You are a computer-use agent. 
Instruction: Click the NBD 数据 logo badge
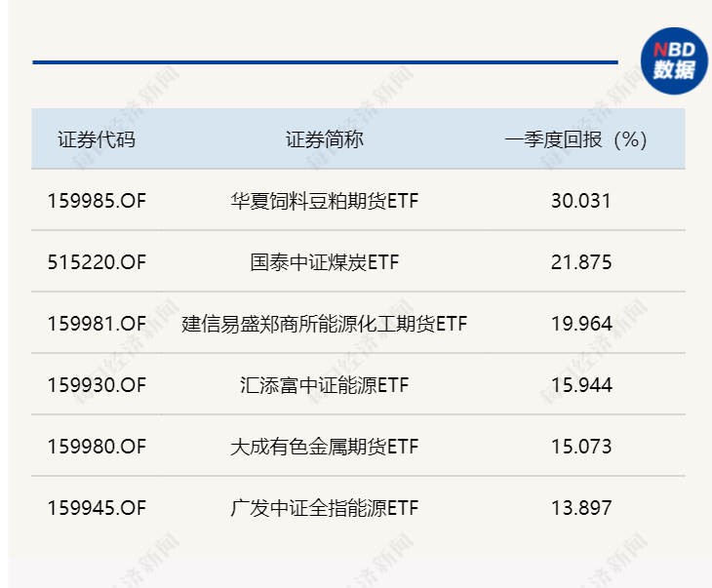674,60
